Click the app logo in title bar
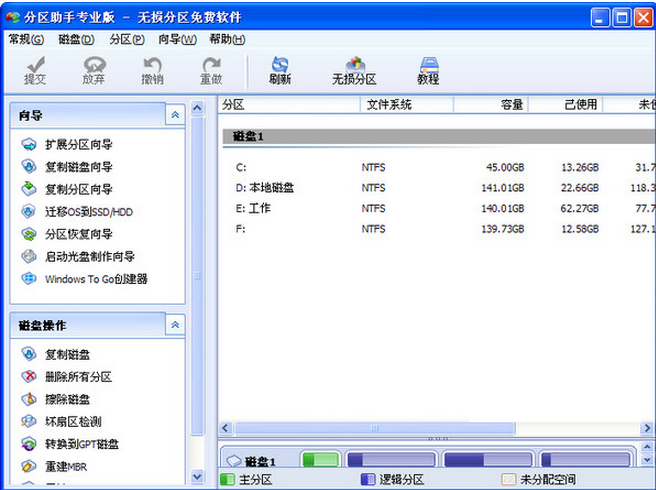The image size is (656, 490). click(13, 17)
